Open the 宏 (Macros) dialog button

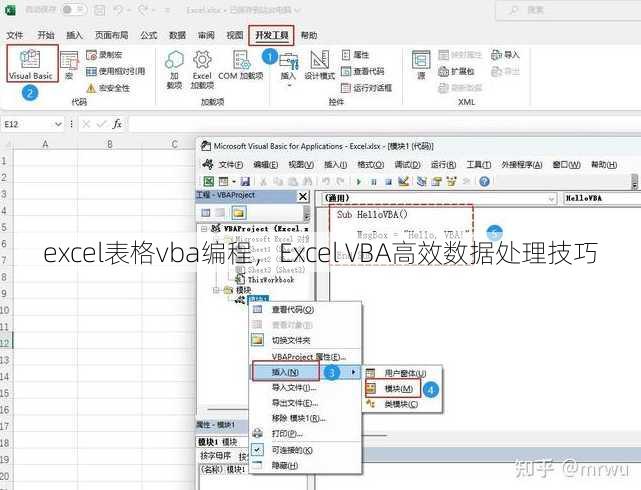69,65
